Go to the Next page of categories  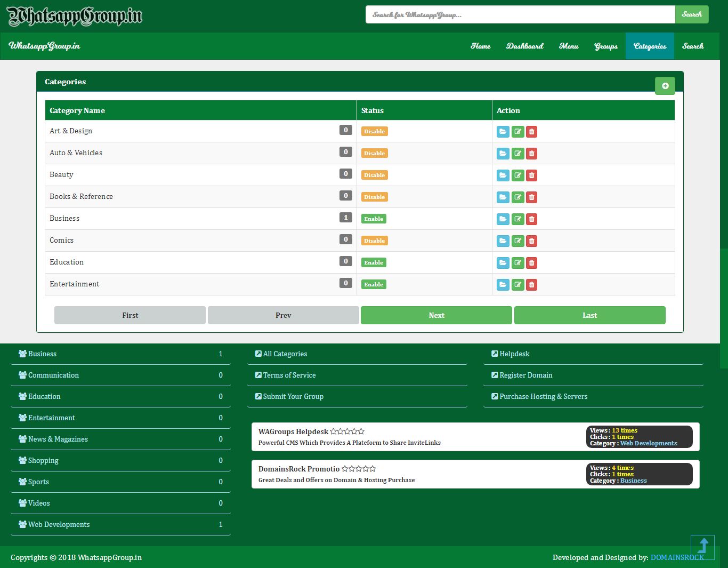coord(436,315)
